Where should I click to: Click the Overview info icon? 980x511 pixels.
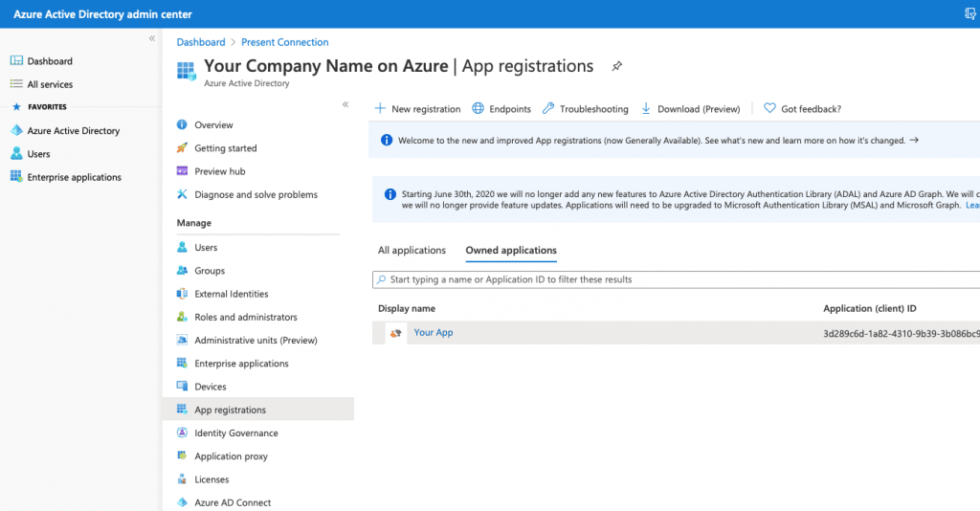point(182,124)
